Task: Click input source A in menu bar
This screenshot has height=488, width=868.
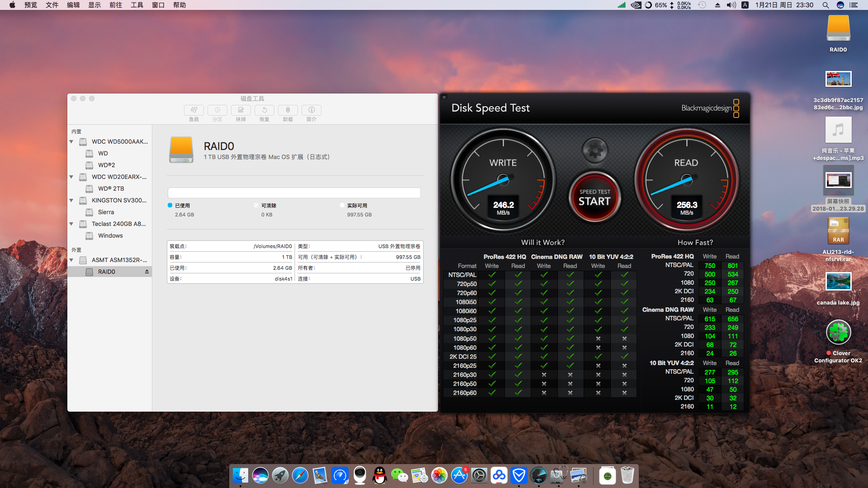Action: (745, 5)
